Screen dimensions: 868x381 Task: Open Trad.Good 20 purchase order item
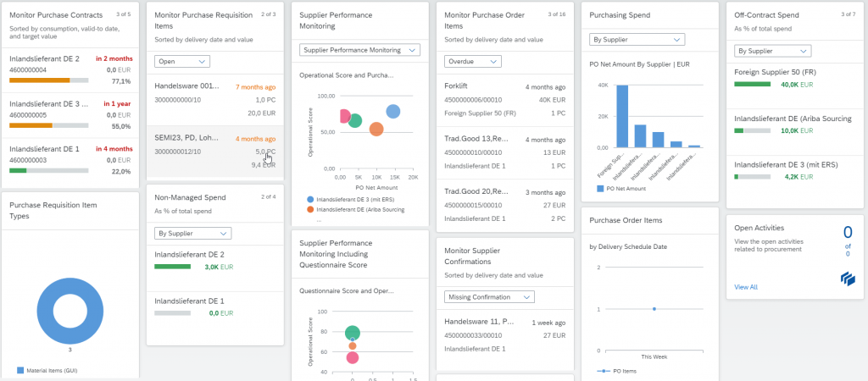[505, 205]
